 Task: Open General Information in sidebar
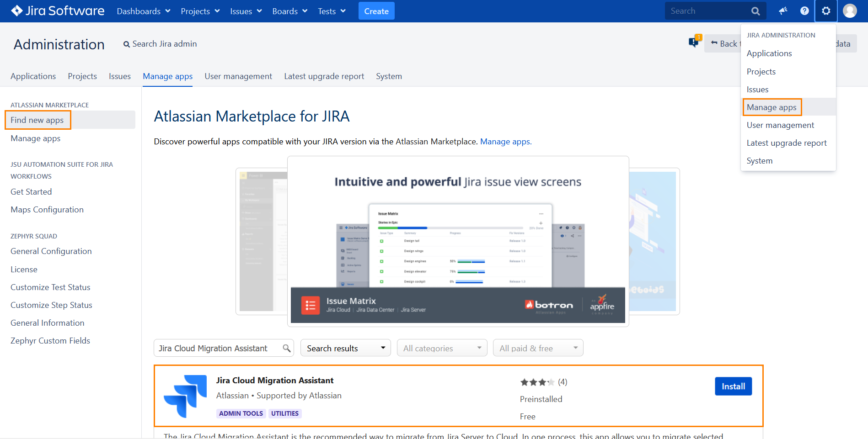(x=48, y=323)
